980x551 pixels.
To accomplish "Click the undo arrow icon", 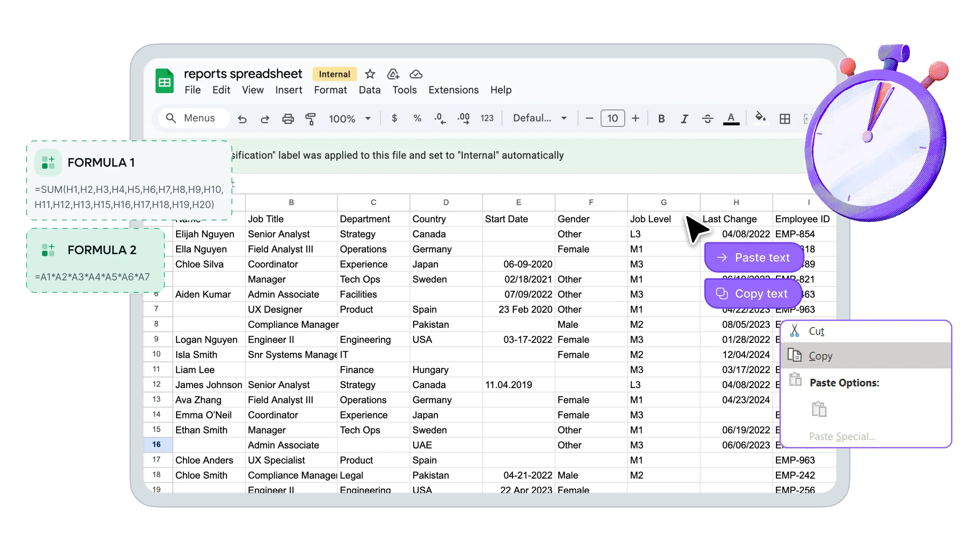I will pyautogui.click(x=242, y=119).
